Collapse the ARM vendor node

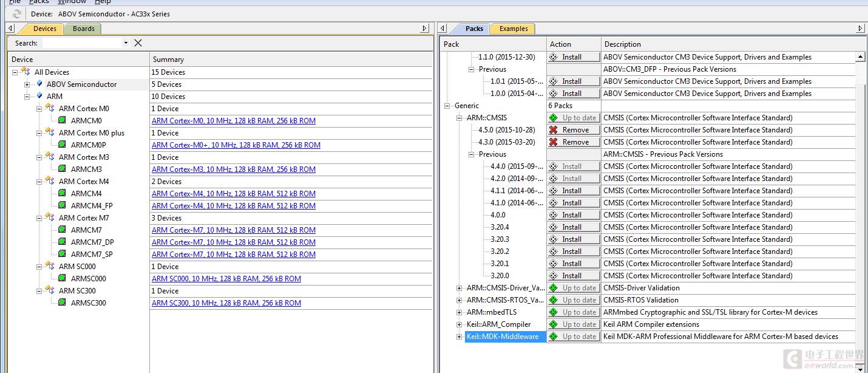pyautogui.click(x=27, y=97)
